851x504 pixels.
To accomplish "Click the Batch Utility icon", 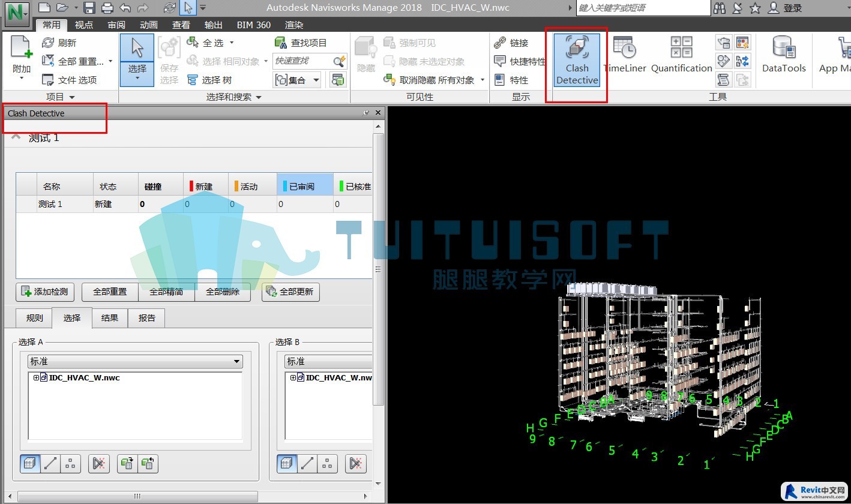I will click(x=742, y=61).
